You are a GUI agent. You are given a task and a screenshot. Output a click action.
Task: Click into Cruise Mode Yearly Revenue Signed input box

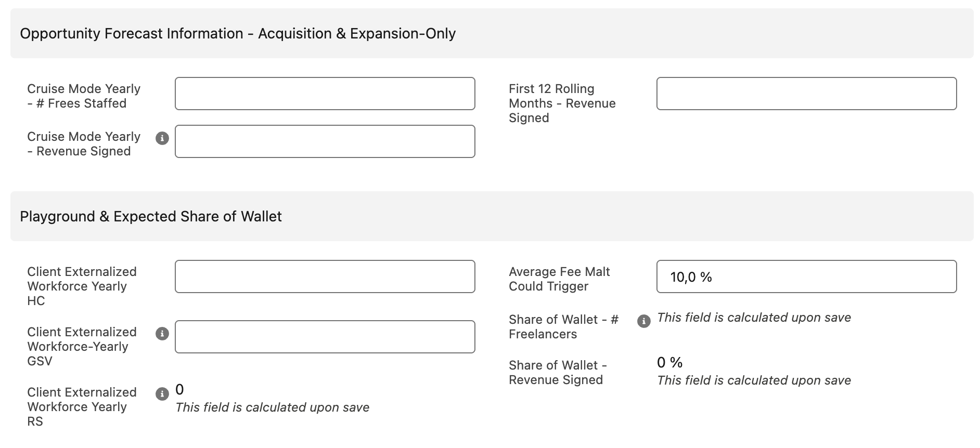[x=325, y=141]
